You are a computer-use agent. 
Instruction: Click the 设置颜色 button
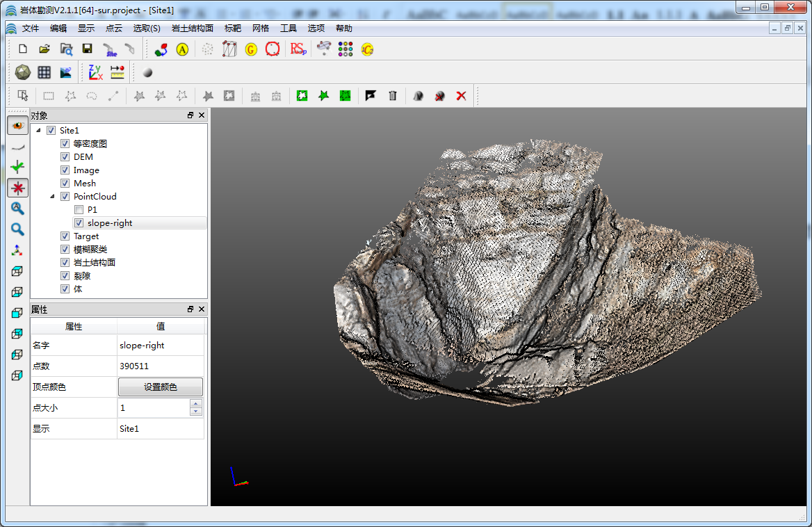160,387
